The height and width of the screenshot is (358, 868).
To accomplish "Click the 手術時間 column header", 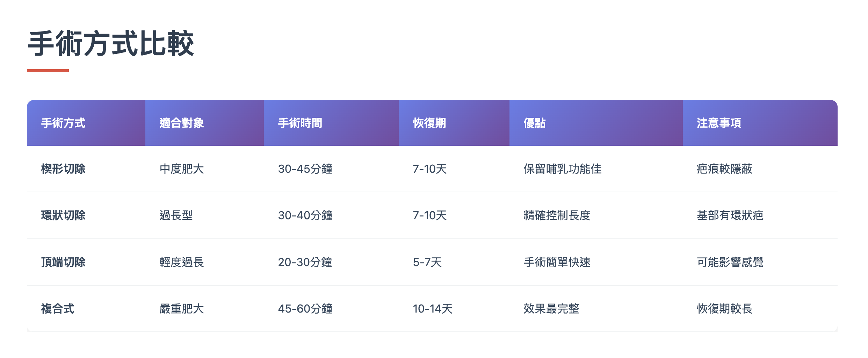I will [300, 123].
